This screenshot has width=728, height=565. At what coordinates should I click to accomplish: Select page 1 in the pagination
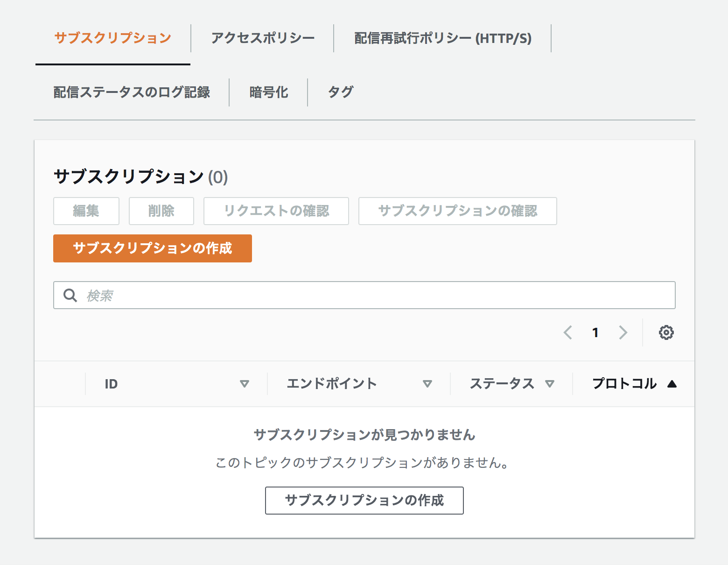(595, 332)
